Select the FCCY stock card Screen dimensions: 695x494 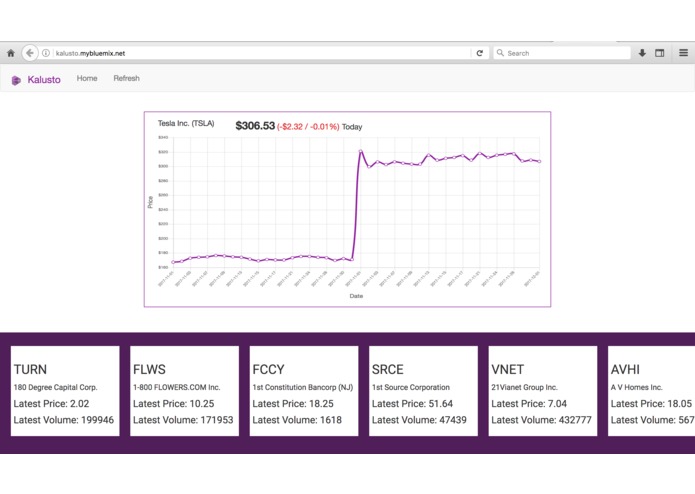tap(304, 391)
